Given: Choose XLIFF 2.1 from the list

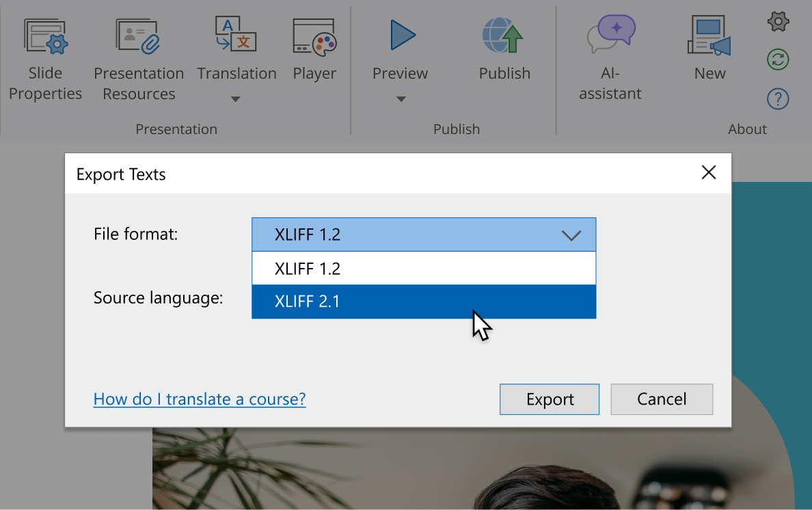Looking at the screenshot, I should [x=424, y=301].
